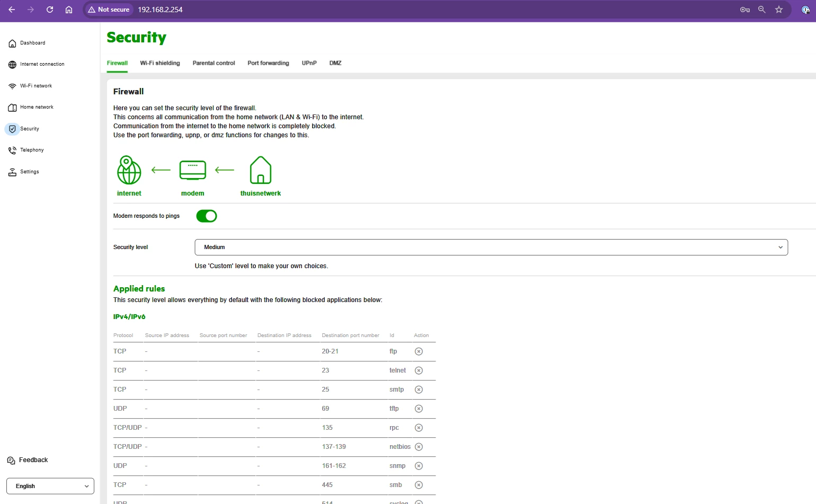The height and width of the screenshot is (504, 816).
Task: Click the 137-139 port cell
Action: pos(334,447)
